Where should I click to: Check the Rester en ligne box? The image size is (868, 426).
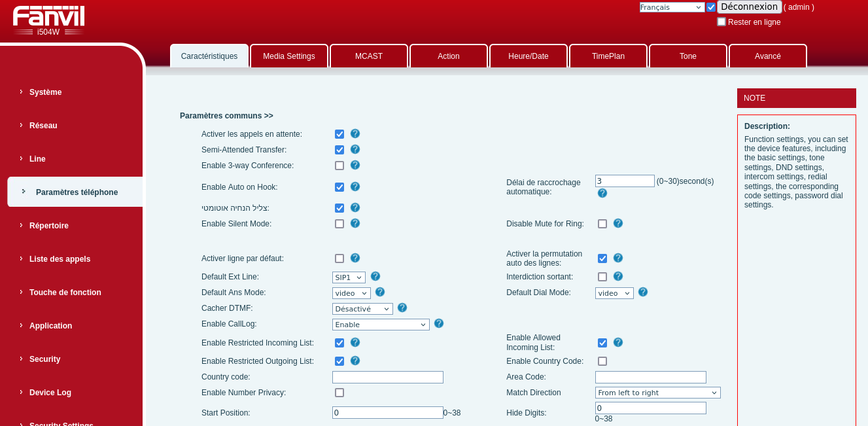point(721,22)
